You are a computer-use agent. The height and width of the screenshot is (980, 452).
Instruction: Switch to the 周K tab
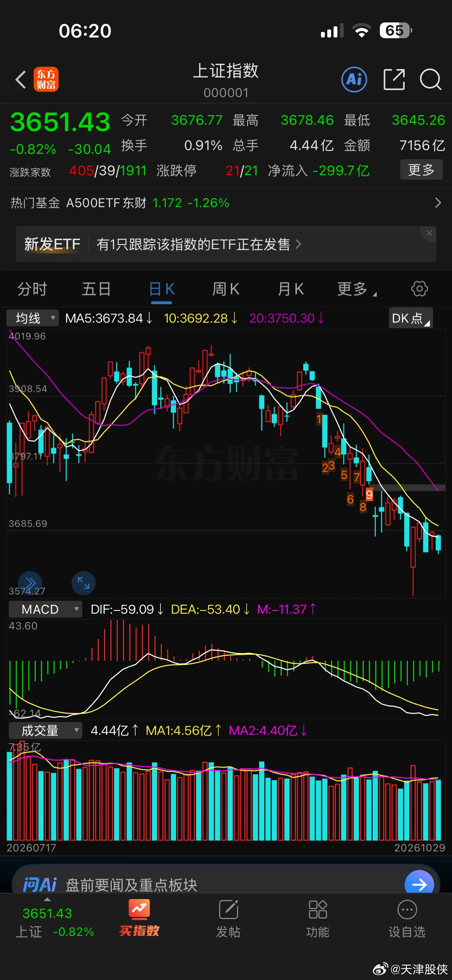[x=226, y=289]
